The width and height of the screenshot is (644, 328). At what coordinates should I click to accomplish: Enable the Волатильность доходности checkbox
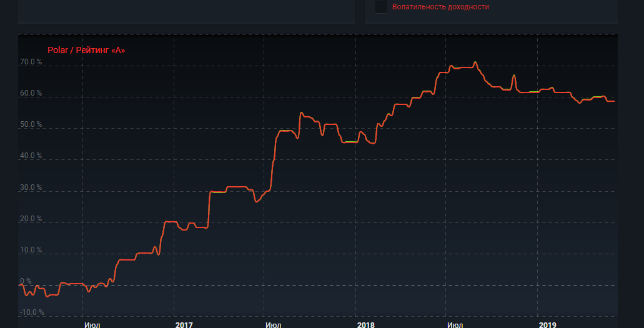tap(381, 7)
